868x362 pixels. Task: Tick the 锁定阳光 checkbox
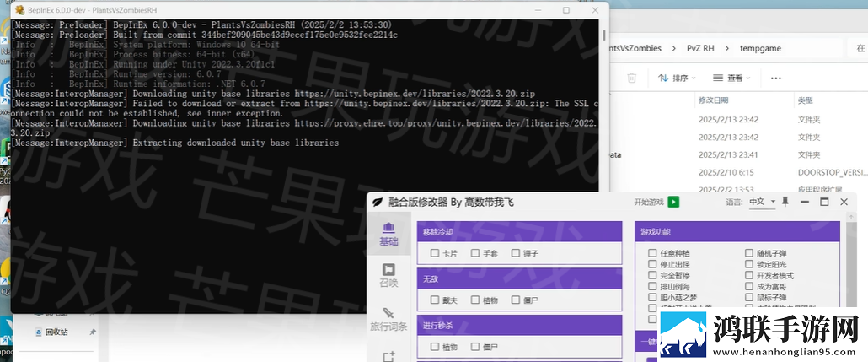click(x=748, y=264)
